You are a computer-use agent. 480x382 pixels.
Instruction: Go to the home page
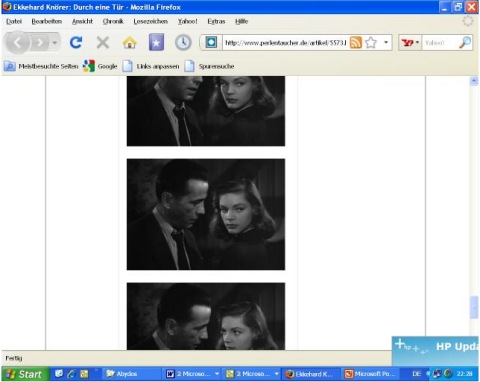[x=129, y=43]
